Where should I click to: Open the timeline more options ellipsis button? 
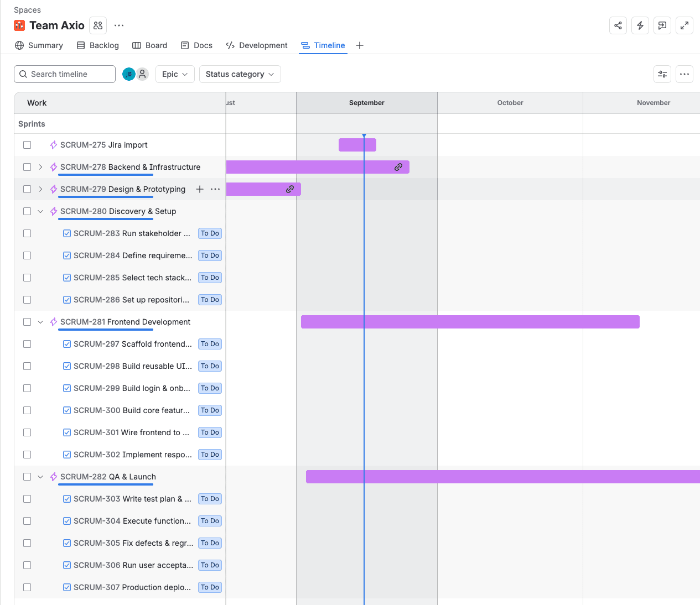pyautogui.click(x=685, y=74)
